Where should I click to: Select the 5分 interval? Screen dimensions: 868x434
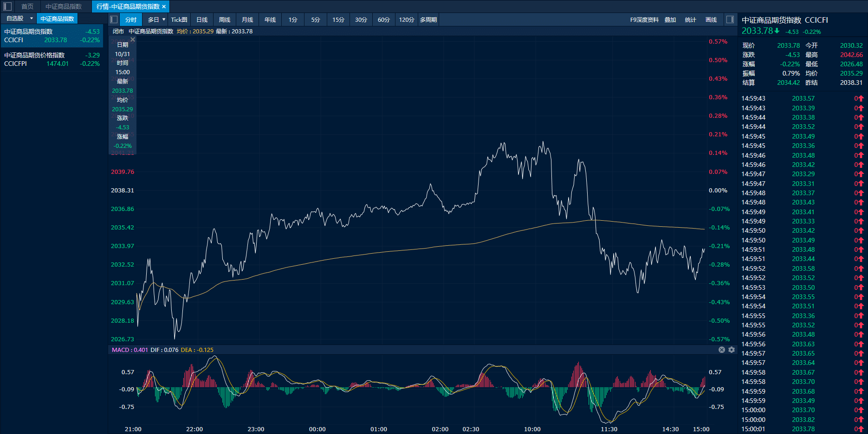(x=316, y=19)
